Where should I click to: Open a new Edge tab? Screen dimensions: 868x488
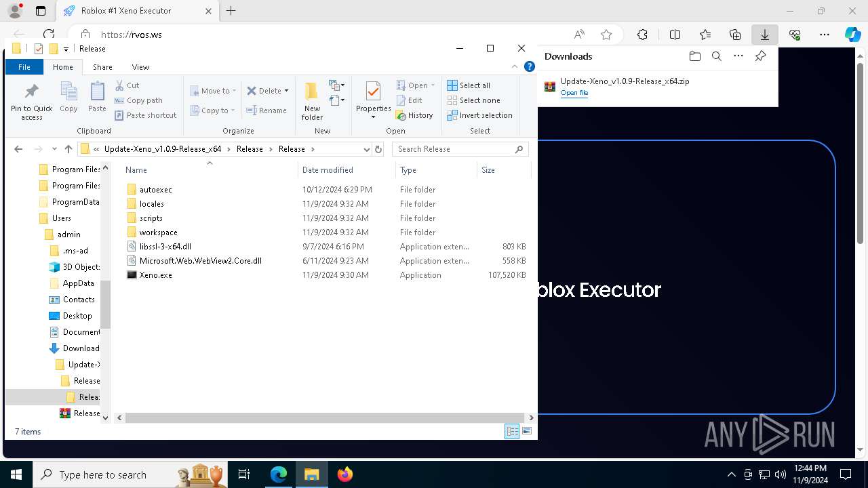(231, 11)
